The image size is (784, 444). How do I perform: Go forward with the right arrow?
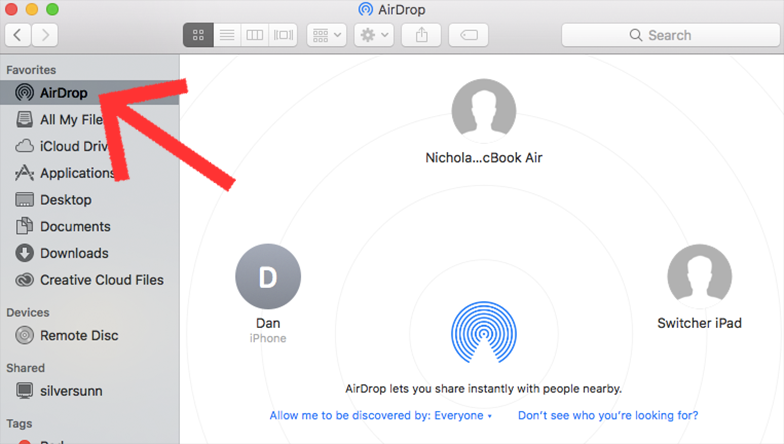[x=44, y=35]
